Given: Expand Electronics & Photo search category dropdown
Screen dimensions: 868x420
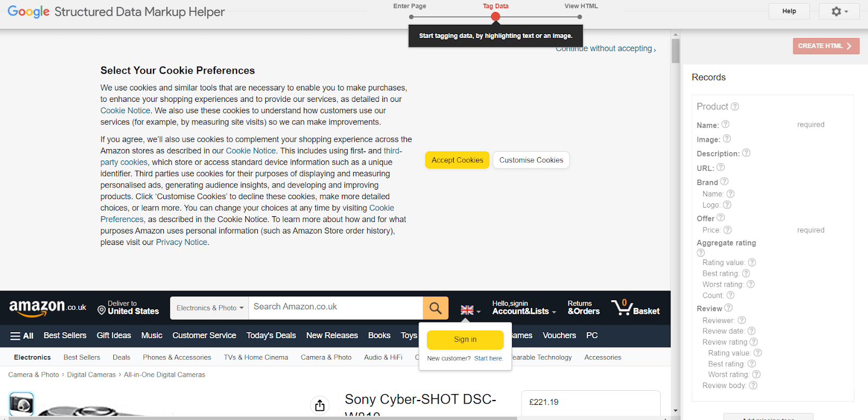Looking at the screenshot, I should point(209,308).
